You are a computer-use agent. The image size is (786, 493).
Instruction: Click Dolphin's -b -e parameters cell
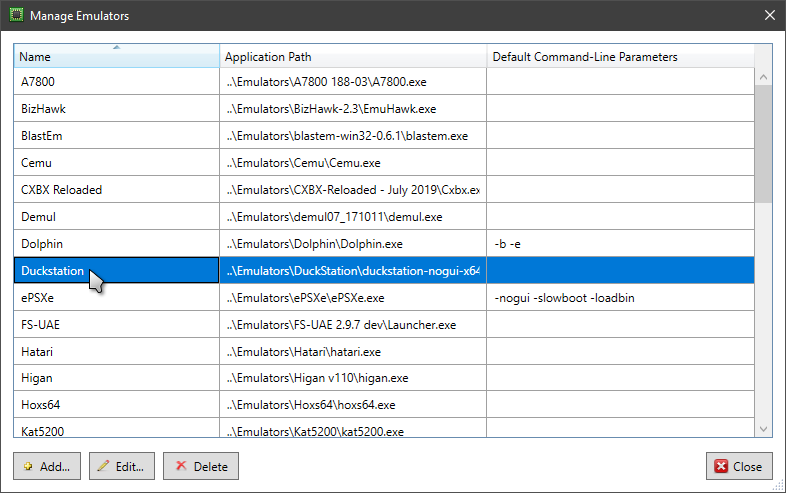click(x=620, y=244)
